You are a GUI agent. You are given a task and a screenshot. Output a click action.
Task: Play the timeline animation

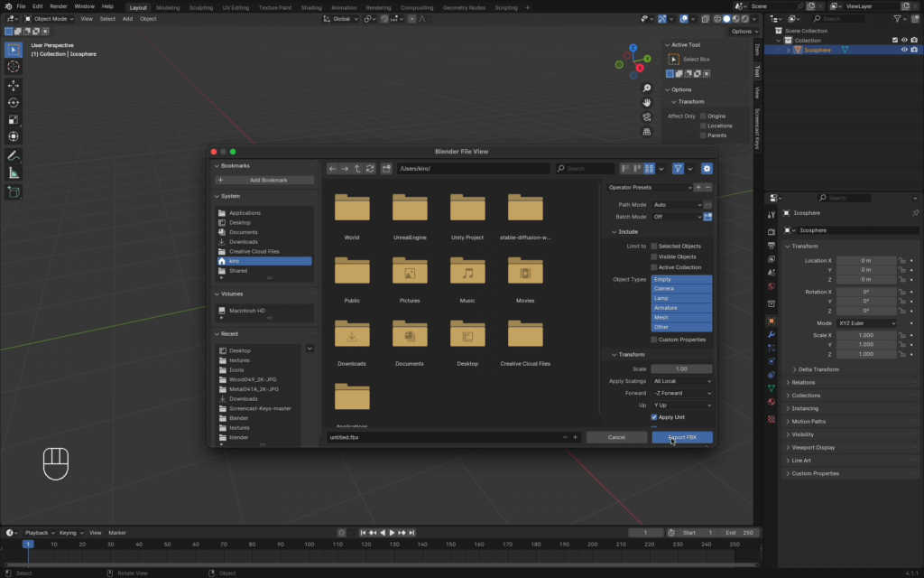coord(392,533)
